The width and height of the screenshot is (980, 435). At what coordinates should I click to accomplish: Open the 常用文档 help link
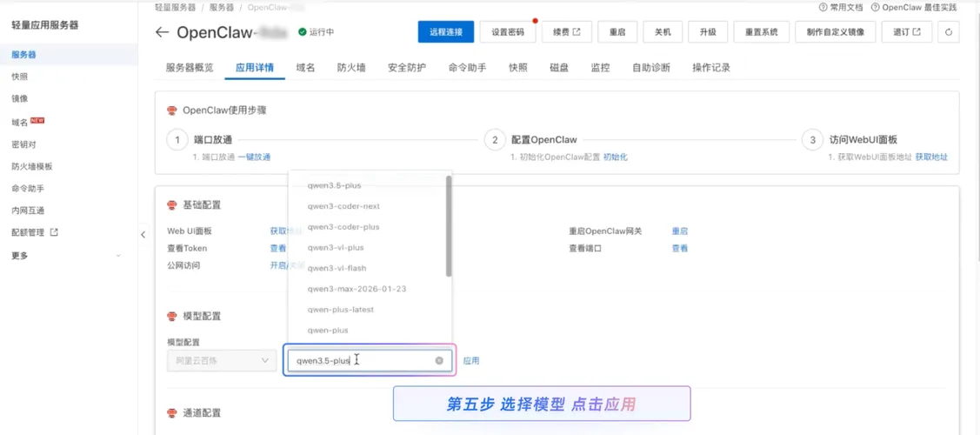point(841,8)
